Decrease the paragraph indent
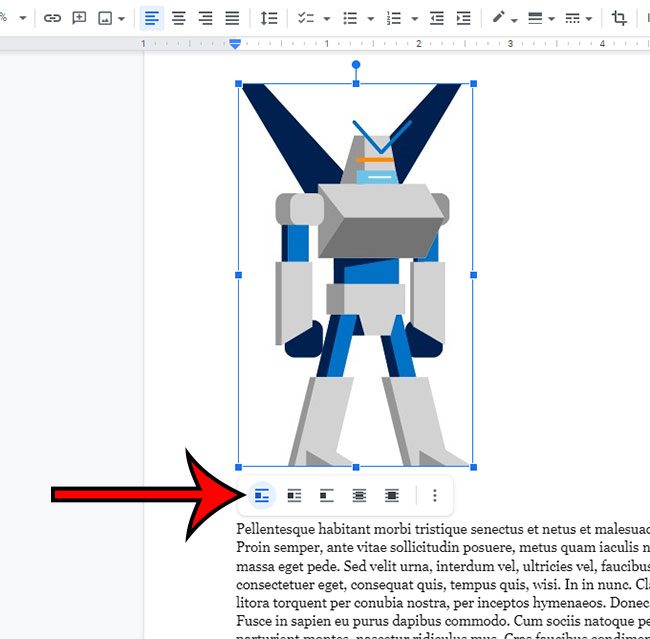This screenshot has width=650, height=639. click(436, 18)
